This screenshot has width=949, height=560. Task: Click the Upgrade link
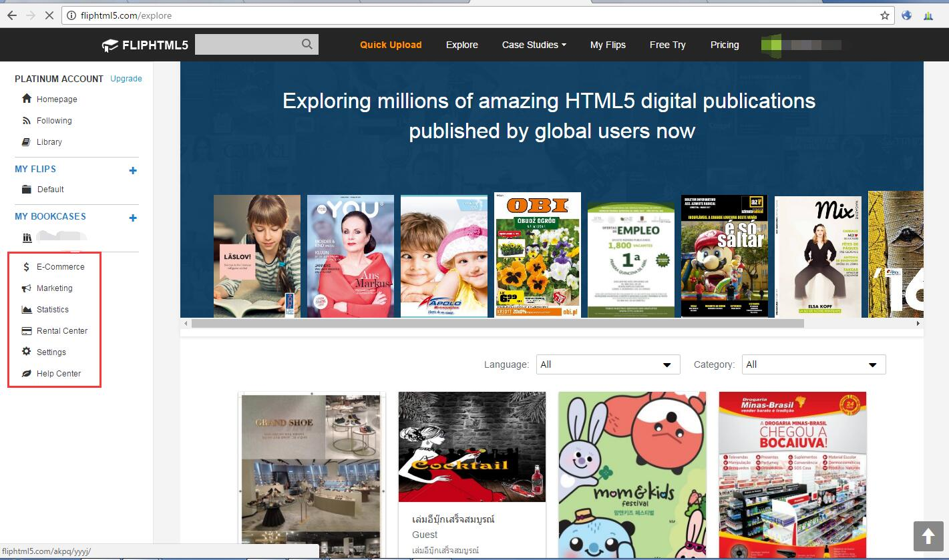coord(126,79)
